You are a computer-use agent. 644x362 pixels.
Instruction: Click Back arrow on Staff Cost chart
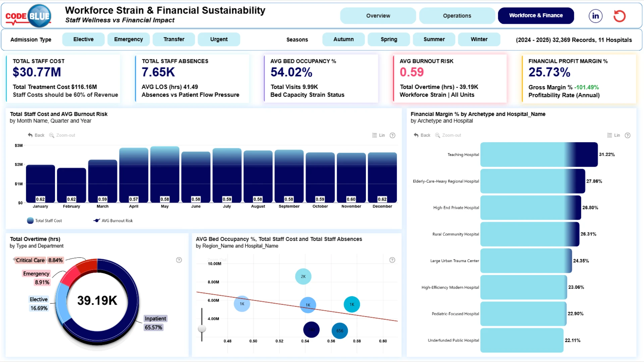36,135
